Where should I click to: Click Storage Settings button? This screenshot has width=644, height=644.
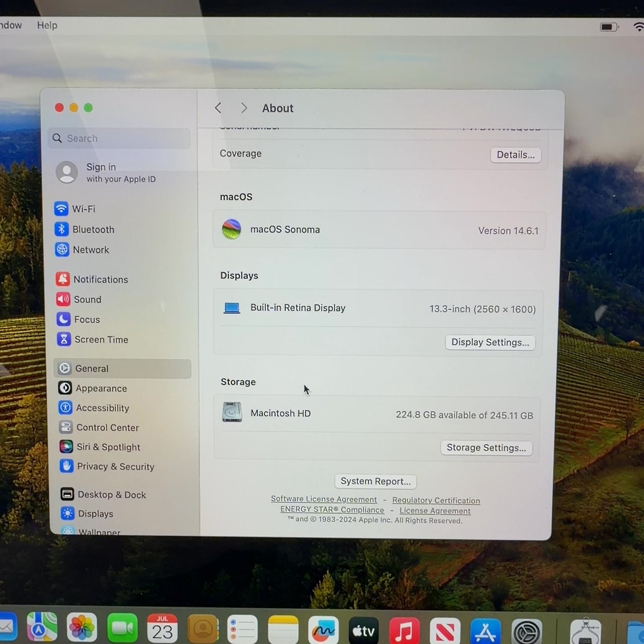(486, 447)
